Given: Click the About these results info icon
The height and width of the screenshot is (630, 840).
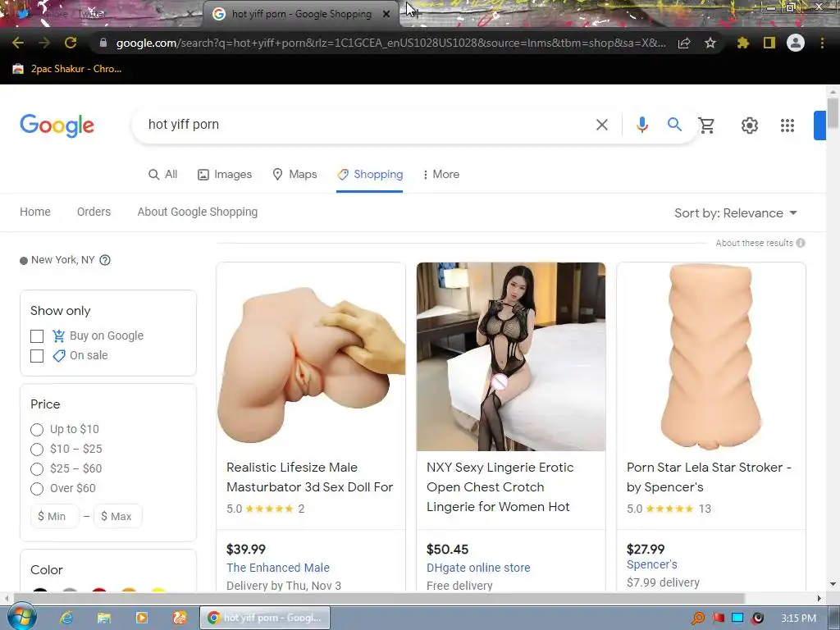Looking at the screenshot, I should (x=801, y=243).
